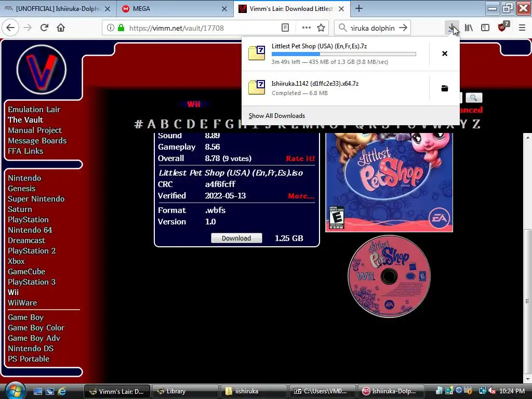Open containing folder for Ishiiruka download

coord(445,88)
